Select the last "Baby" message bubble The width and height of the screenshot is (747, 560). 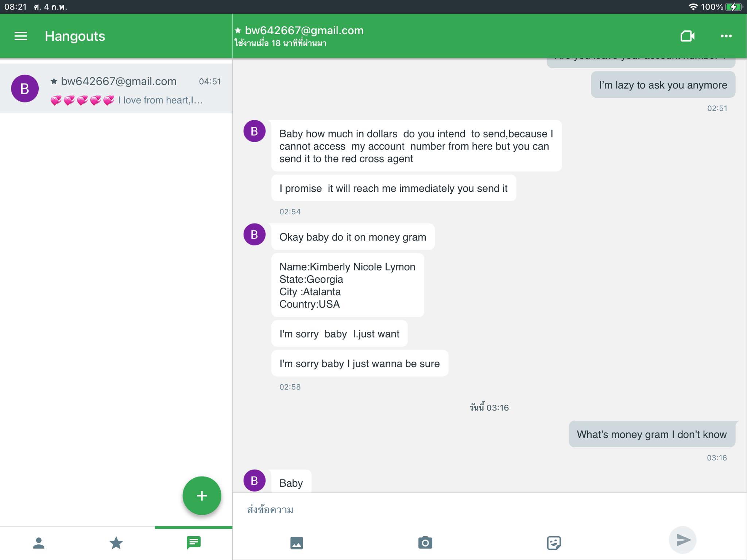[x=291, y=482]
